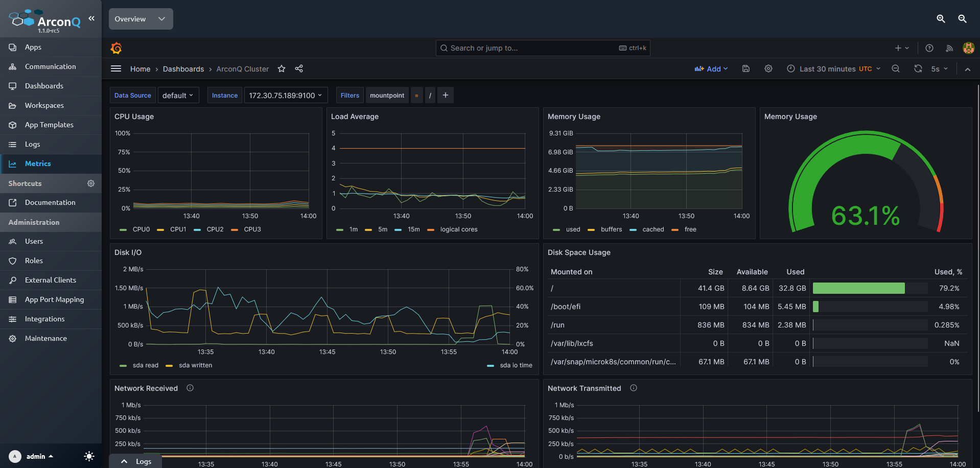Image resolution: width=980 pixels, height=468 pixels.
Task: Show Network Received panel info icon
Action: point(190,388)
